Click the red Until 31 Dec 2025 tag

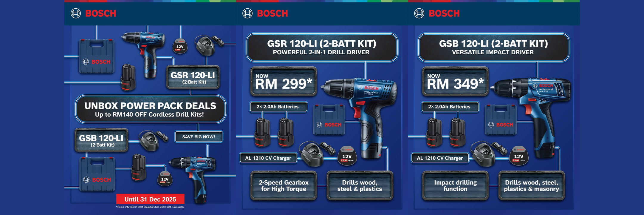[x=150, y=199]
